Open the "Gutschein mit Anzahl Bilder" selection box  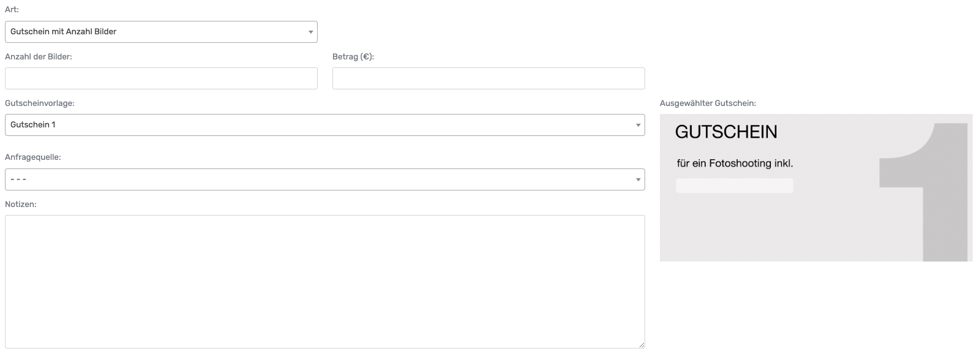tap(161, 32)
